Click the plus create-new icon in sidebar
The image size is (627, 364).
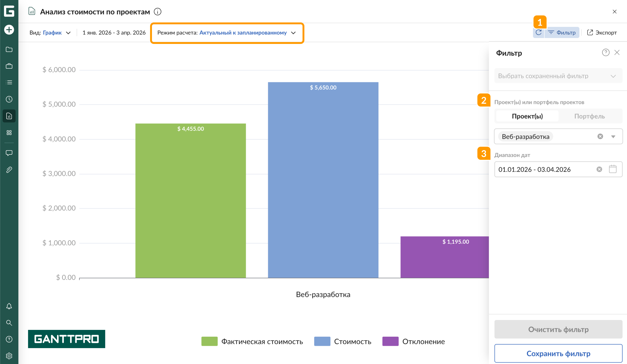point(9,30)
